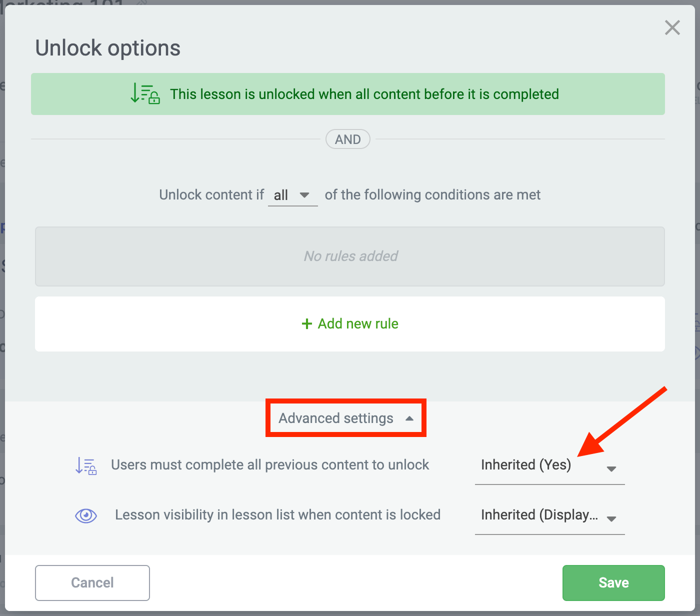Open the Inherited (Display…) visibility dropdown
Image resolution: width=700 pixels, height=616 pixels.
[549, 516]
